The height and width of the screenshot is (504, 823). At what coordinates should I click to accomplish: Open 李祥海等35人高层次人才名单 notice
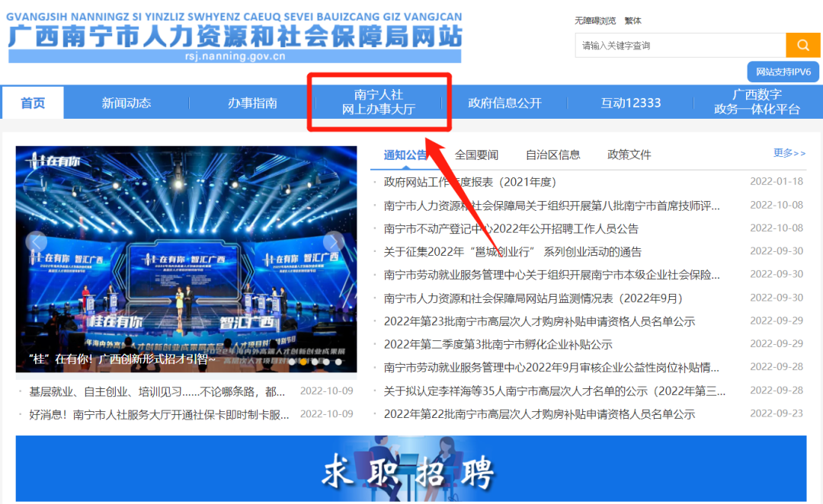click(x=555, y=391)
